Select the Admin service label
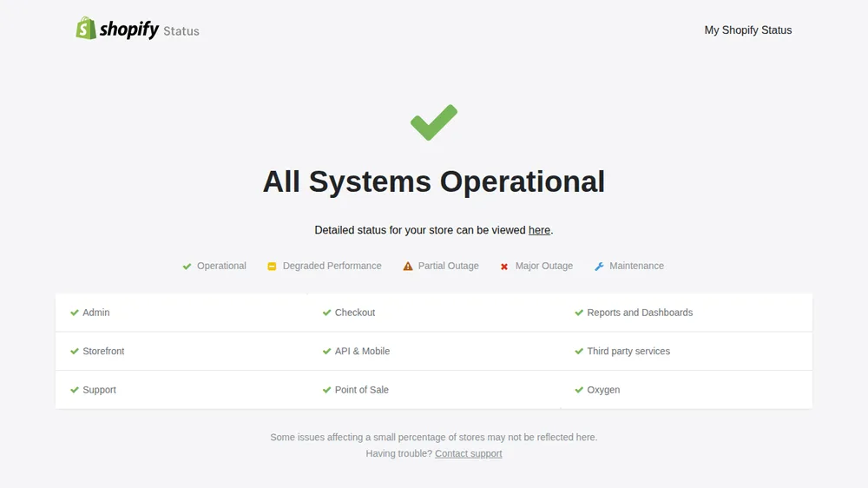The width and height of the screenshot is (868, 488). coord(96,313)
